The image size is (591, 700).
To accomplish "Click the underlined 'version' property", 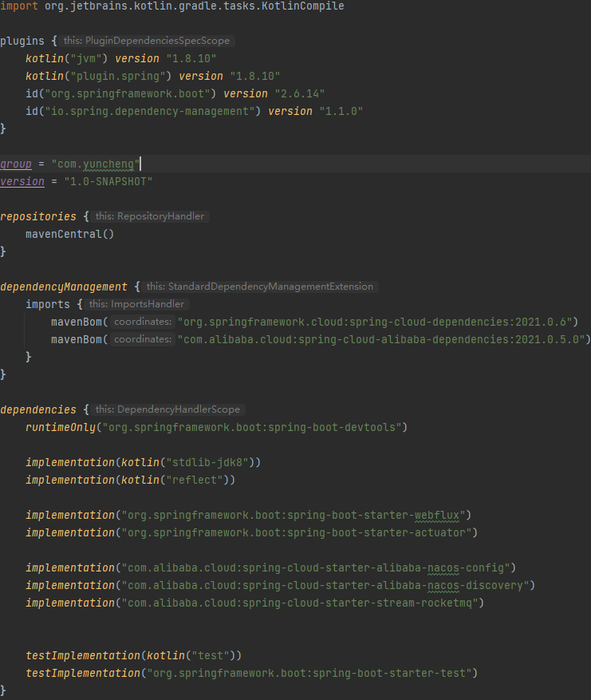I will (x=22, y=182).
